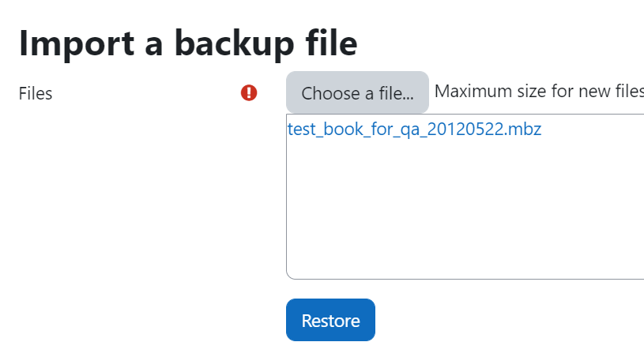
Task: Click the Maximum size for new files text
Action: (539, 91)
